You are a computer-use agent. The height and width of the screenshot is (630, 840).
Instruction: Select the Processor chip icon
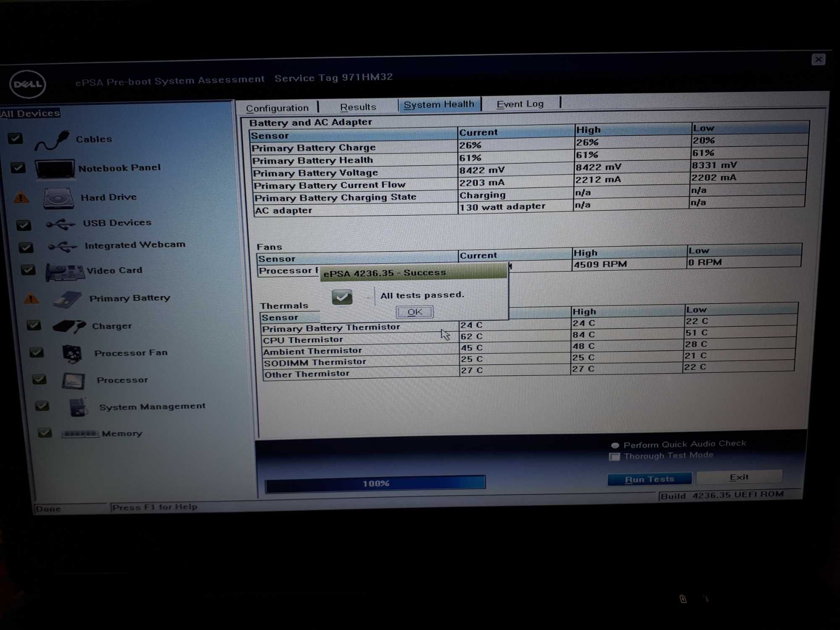[73, 381]
